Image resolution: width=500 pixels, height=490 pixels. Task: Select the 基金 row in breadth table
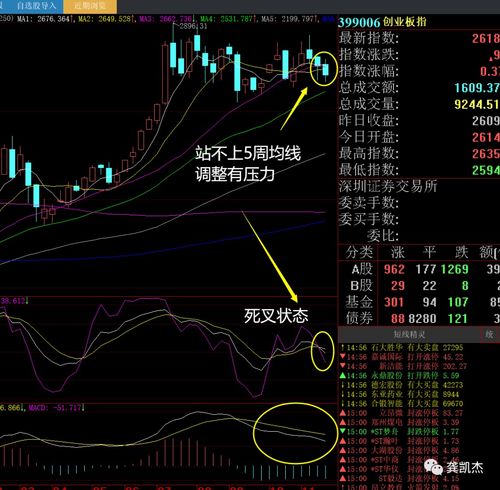(x=419, y=302)
